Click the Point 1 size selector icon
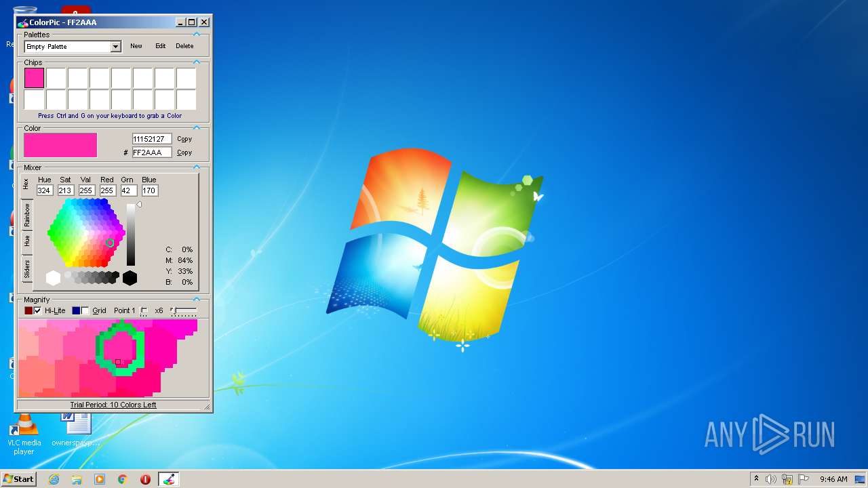The height and width of the screenshot is (488, 868). [144, 311]
